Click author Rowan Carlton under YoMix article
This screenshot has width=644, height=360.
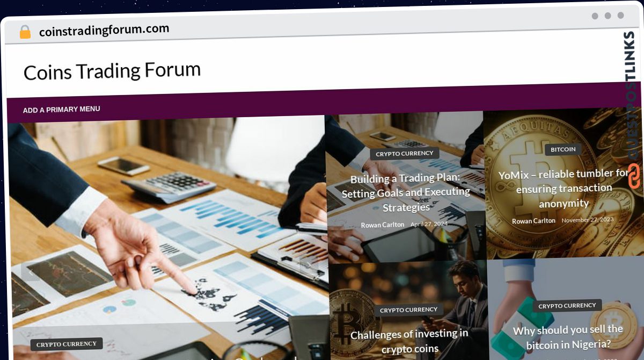533,221
